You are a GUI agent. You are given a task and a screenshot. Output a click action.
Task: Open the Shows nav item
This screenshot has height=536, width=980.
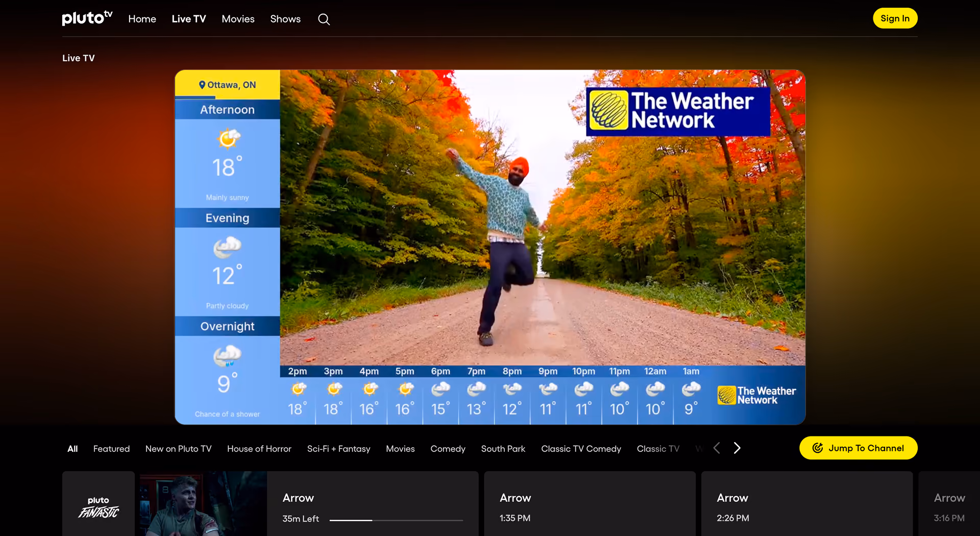coord(285,19)
